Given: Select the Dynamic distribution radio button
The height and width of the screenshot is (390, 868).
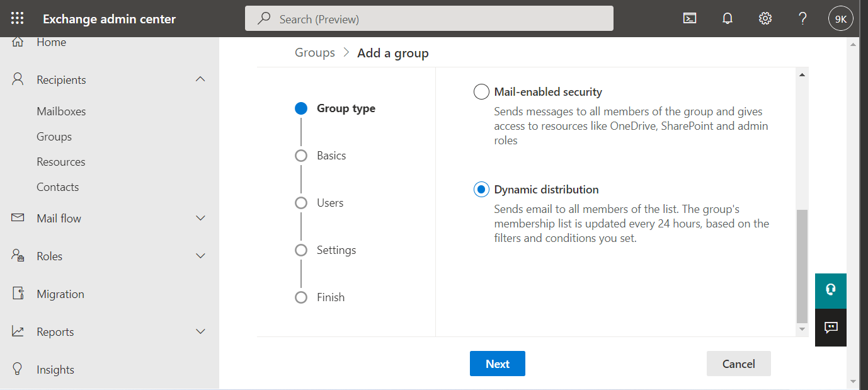Looking at the screenshot, I should [x=481, y=190].
